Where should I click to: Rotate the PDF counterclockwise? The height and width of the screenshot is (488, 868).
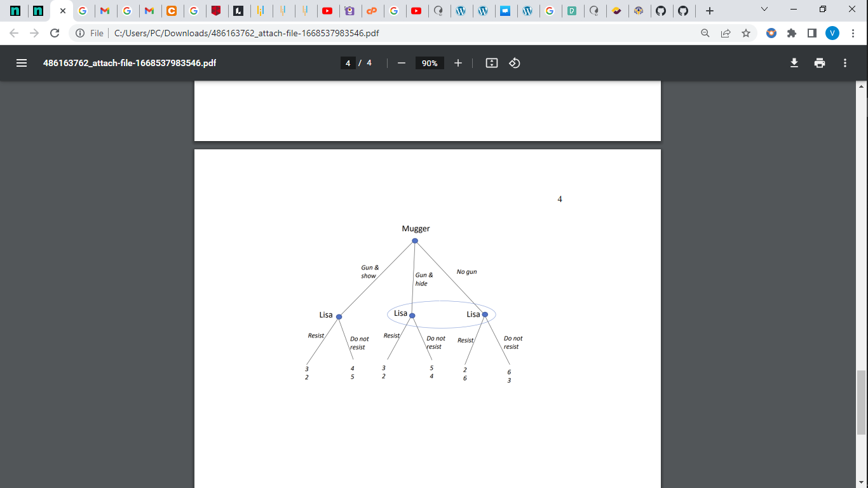[x=515, y=63]
